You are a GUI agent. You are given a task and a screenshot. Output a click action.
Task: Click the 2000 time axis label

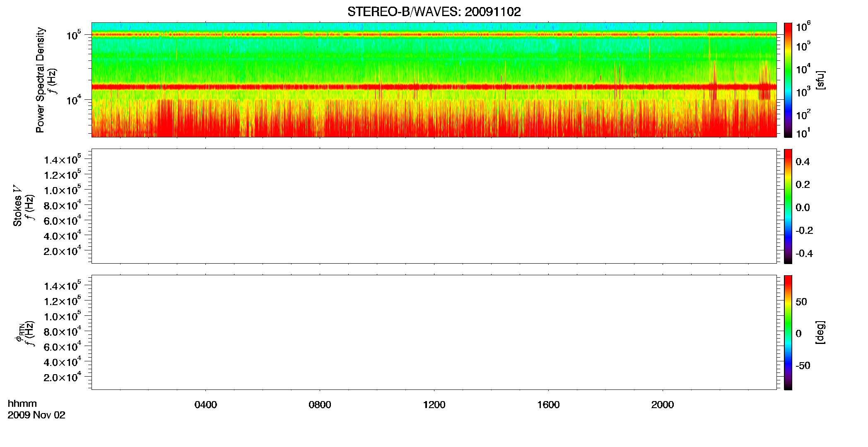663,405
